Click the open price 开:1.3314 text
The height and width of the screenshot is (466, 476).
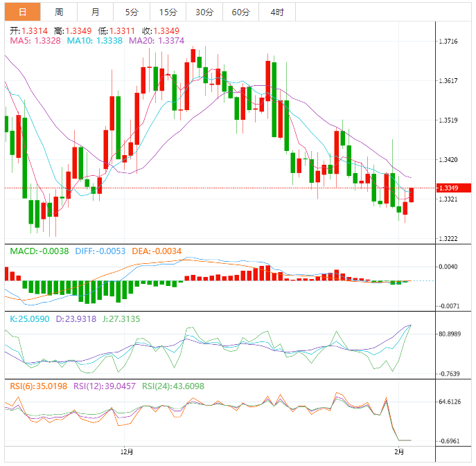pyautogui.click(x=28, y=30)
